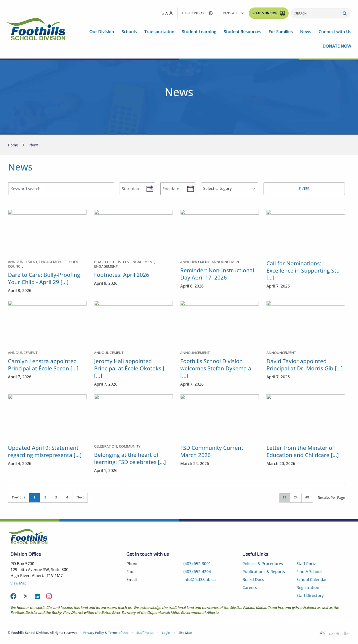Go to Home breadcrumb
Image resolution: width=358 pixels, height=644 pixels.
coord(13,145)
